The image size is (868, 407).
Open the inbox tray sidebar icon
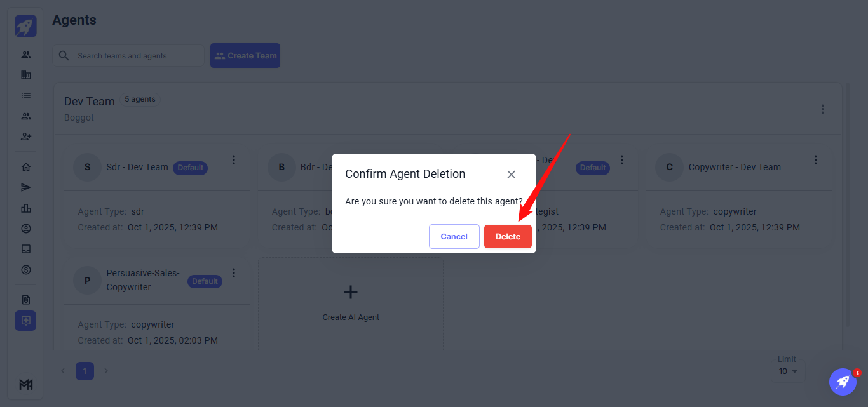pyautogui.click(x=26, y=249)
